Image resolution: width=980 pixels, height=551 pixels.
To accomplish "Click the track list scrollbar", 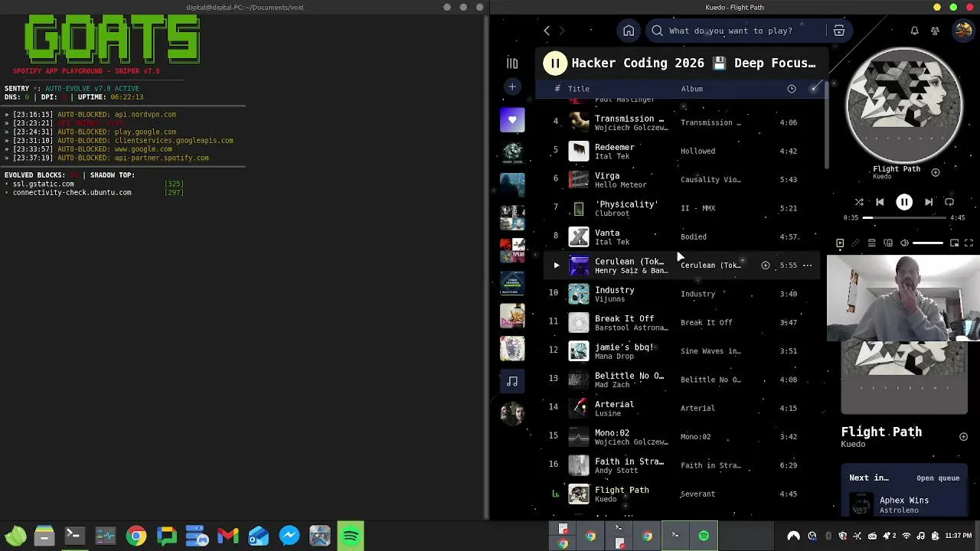I will click(826, 134).
